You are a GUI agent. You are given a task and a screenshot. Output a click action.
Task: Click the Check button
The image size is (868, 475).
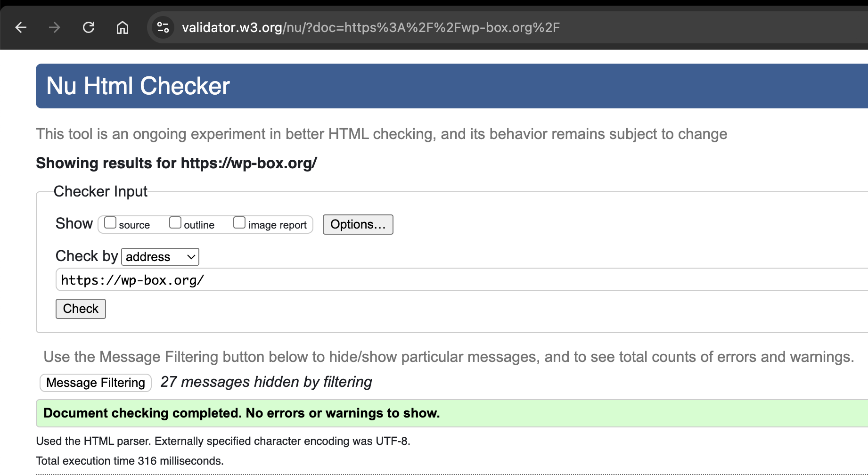(x=81, y=309)
